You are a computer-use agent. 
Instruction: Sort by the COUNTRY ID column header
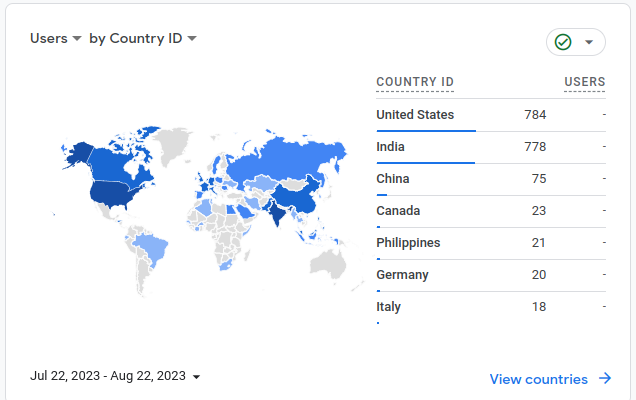tap(415, 82)
